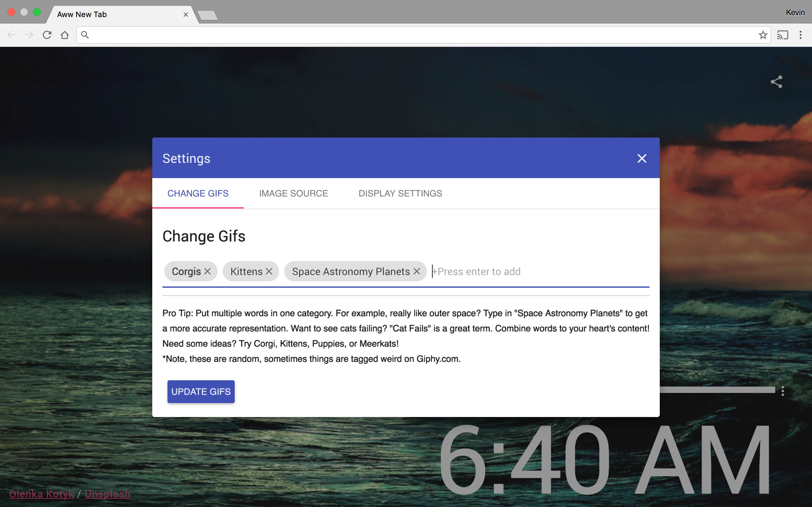Close the Settings dialog
The image size is (812, 507).
pyautogui.click(x=642, y=158)
